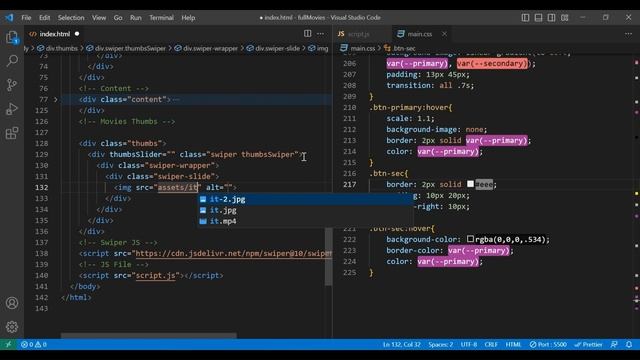Click line number 132 in gutter

tap(41, 187)
